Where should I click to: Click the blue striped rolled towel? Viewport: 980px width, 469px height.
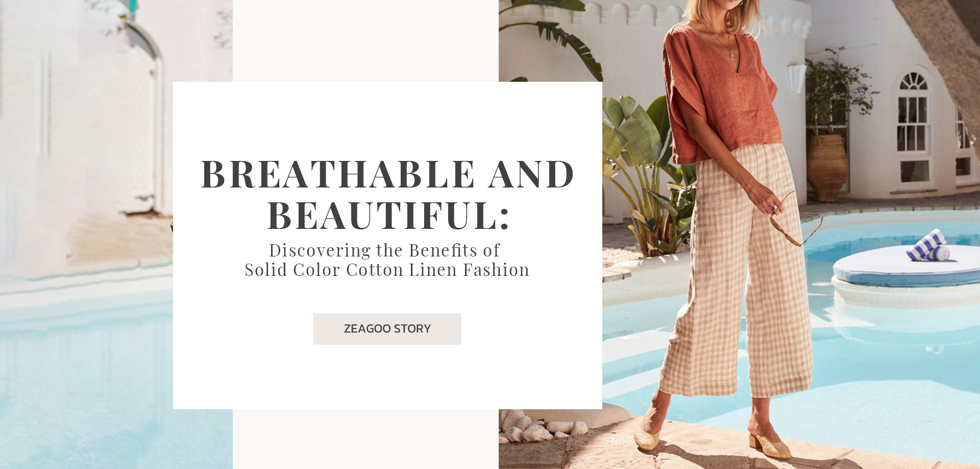pyautogui.click(x=927, y=246)
